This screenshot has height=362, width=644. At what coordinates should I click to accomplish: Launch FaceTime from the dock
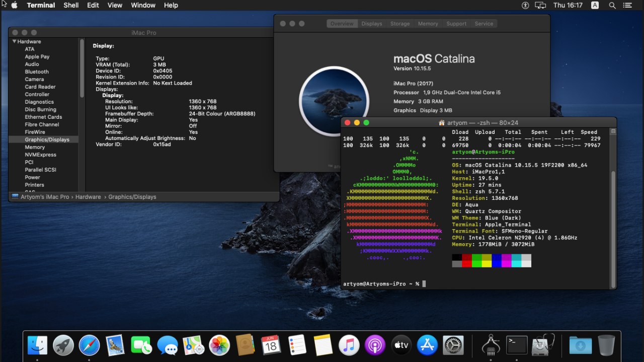point(141,345)
